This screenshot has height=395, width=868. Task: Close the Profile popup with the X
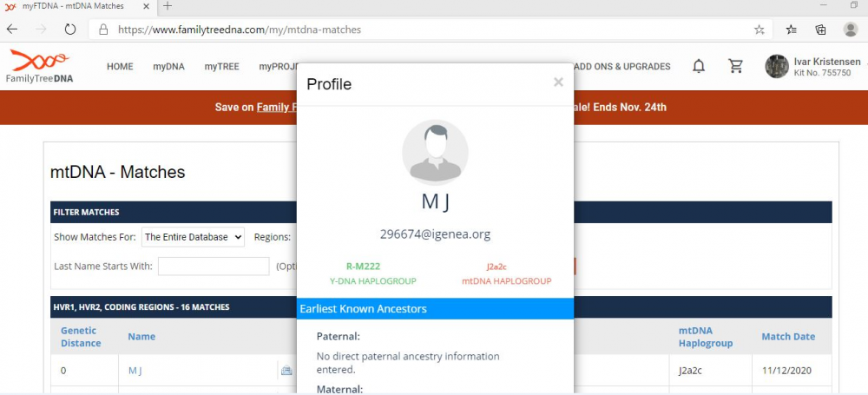tap(558, 82)
